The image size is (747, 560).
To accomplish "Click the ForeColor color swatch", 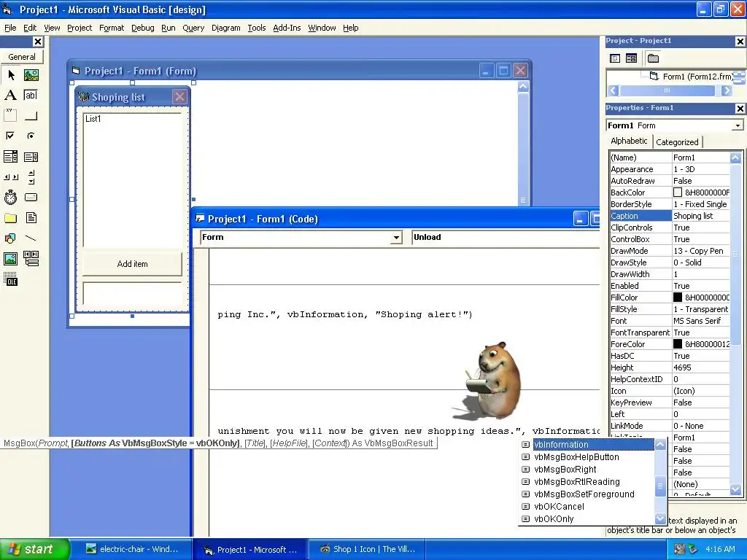I will pos(678,344).
